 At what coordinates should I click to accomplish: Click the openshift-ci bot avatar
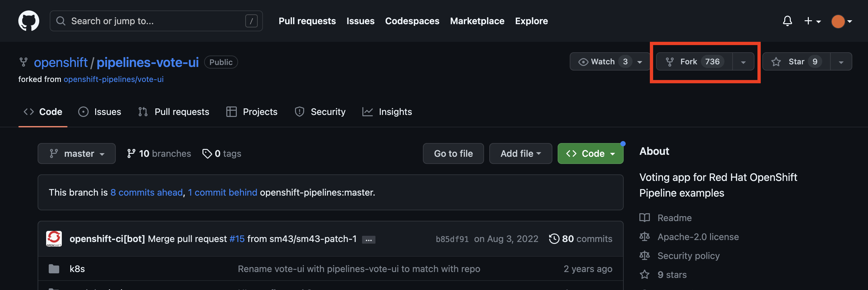click(x=54, y=238)
